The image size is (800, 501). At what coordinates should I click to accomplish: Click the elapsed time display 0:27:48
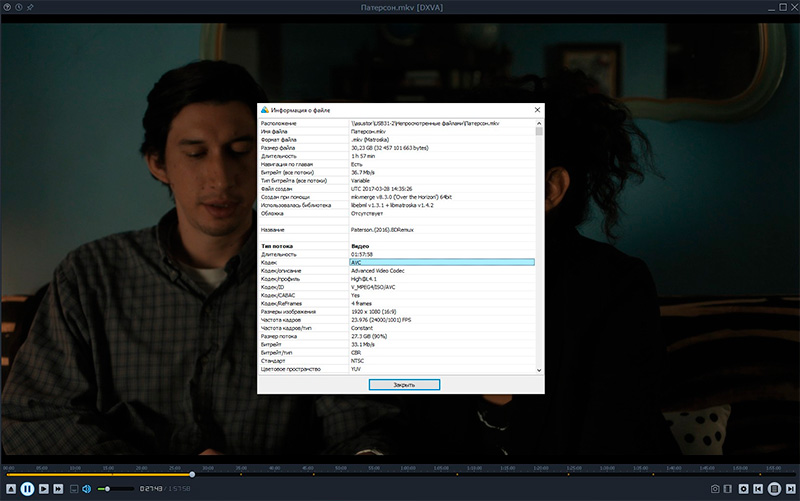[151, 488]
